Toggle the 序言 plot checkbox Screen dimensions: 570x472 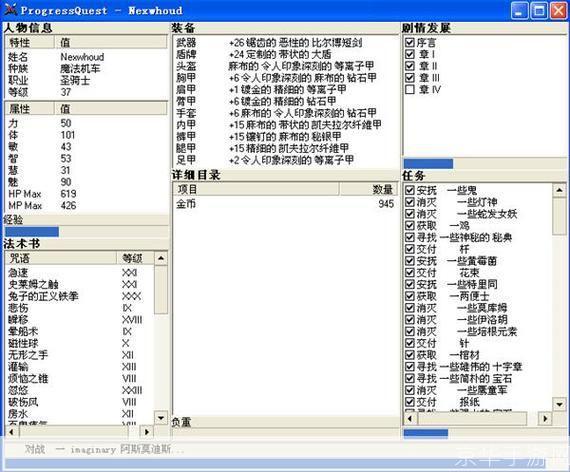coord(410,42)
